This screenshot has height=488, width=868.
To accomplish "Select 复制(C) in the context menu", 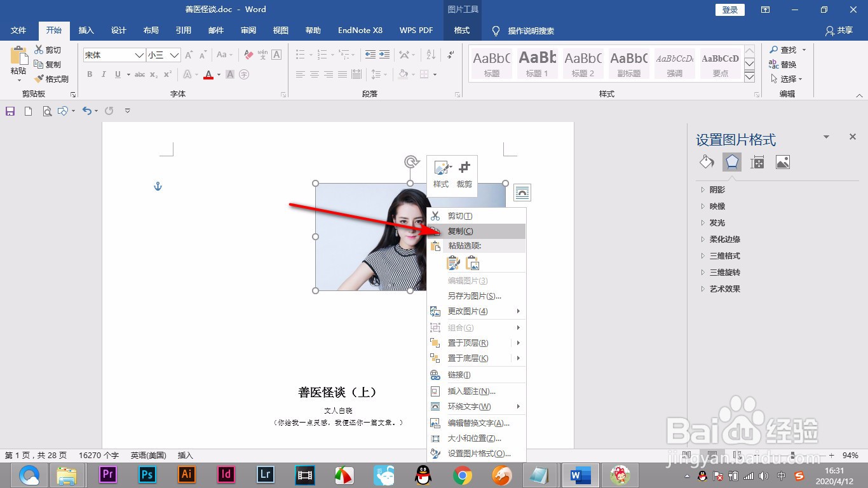I will (x=477, y=231).
